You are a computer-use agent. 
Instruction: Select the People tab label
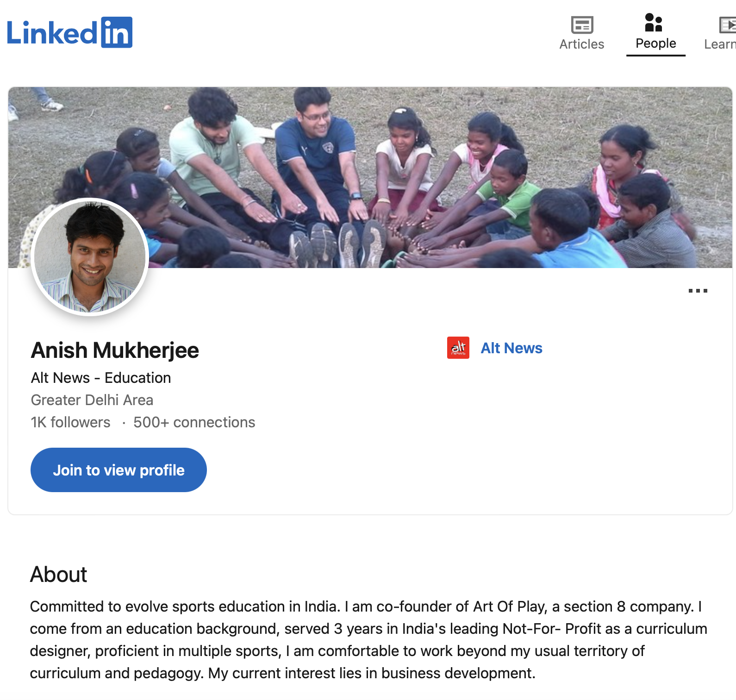[x=655, y=44]
